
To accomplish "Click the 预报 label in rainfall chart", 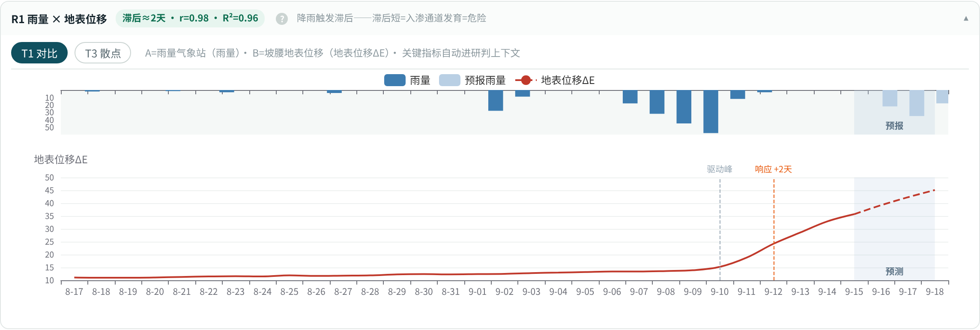I will [x=894, y=126].
